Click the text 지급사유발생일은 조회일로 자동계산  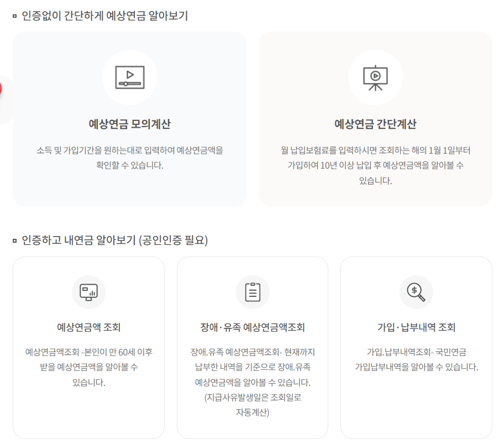(253, 405)
